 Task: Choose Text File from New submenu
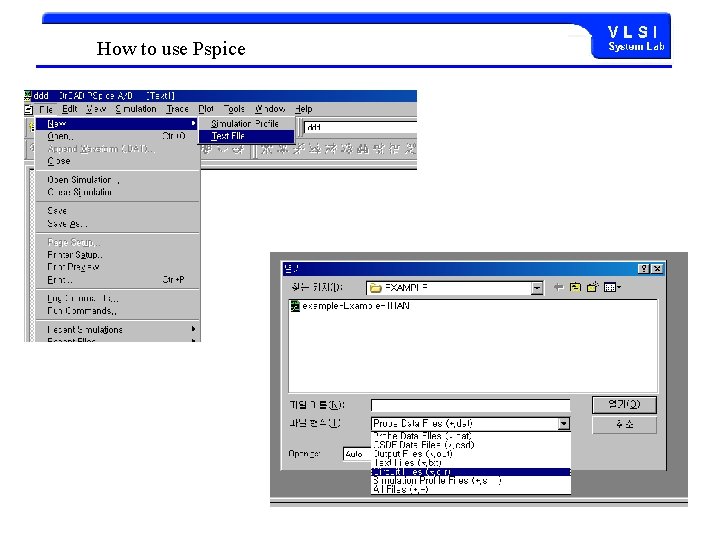pos(246,136)
